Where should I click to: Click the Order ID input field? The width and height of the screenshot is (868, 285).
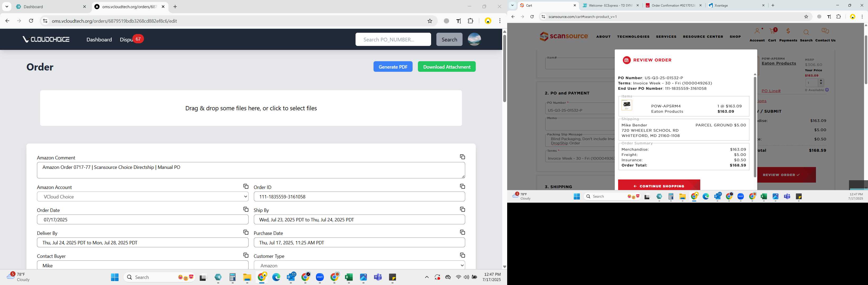(359, 197)
